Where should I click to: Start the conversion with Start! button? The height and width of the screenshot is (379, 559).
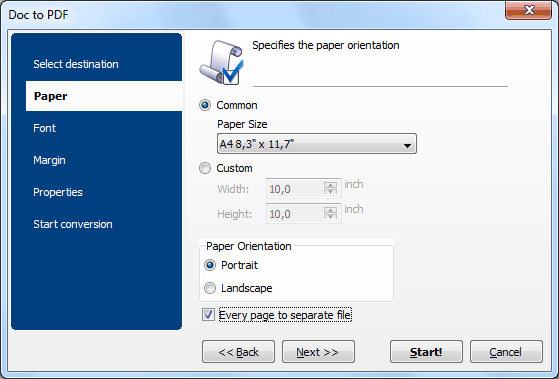pos(426,352)
